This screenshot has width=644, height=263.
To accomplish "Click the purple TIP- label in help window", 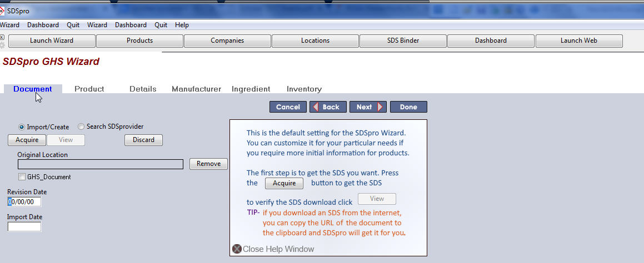I will click(253, 213).
